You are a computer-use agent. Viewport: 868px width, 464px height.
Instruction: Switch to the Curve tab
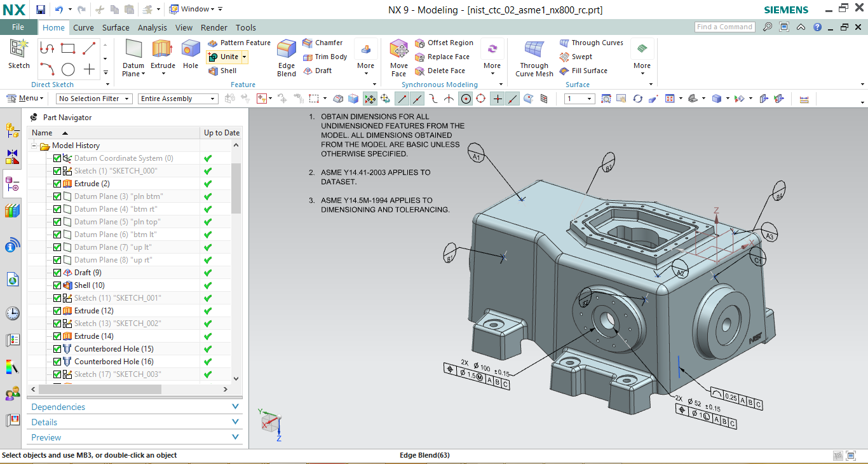point(83,27)
